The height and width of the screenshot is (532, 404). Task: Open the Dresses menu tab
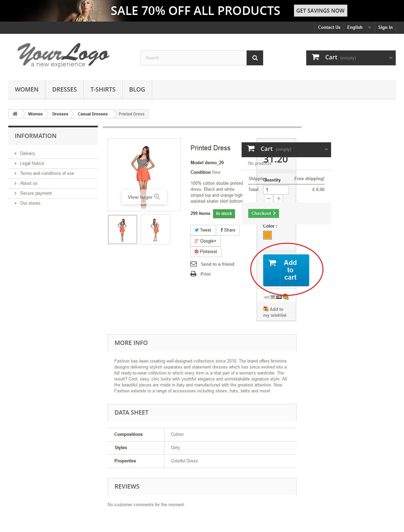tap(65, 90)
